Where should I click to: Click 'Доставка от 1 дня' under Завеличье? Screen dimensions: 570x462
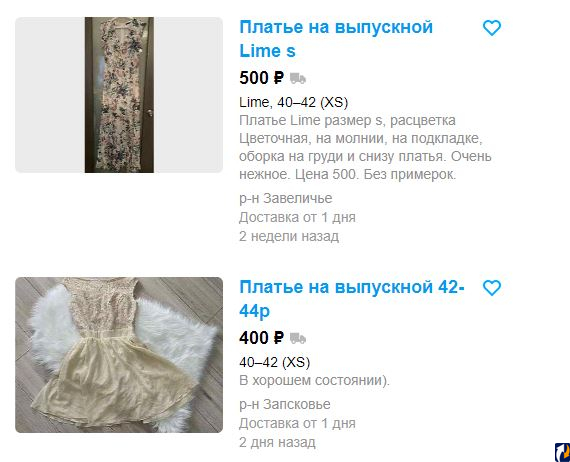pyautogui.click(x=297, y=217)
